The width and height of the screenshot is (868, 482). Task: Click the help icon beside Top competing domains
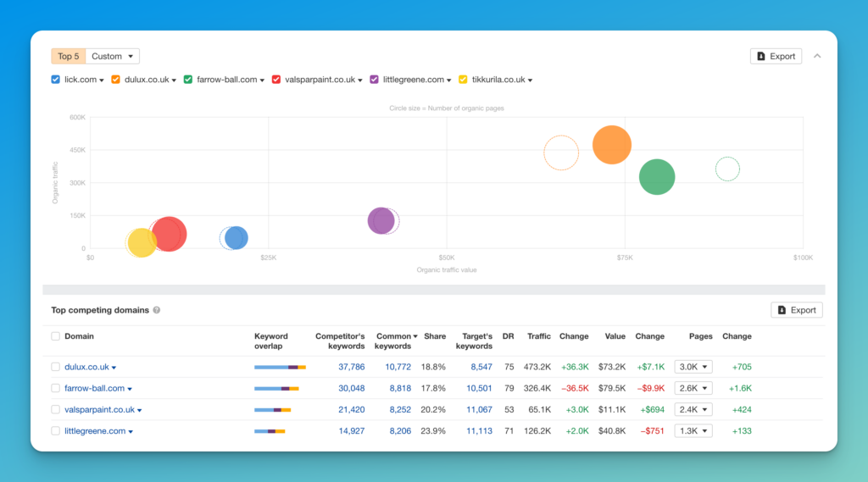click(157, 310)
